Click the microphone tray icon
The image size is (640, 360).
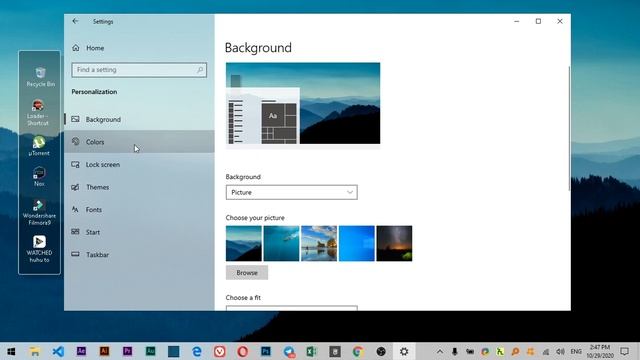(455, 351)
